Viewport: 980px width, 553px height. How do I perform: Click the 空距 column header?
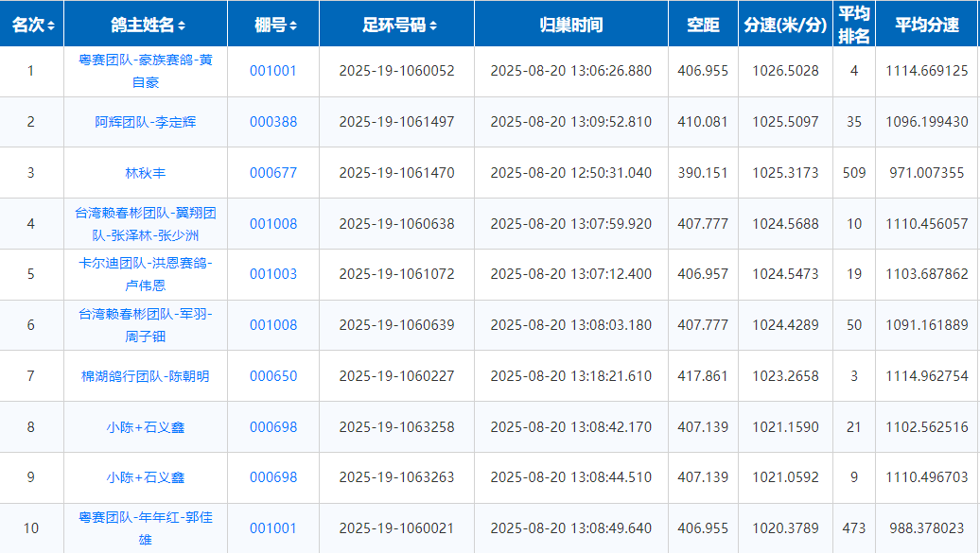tap(703, 25)
